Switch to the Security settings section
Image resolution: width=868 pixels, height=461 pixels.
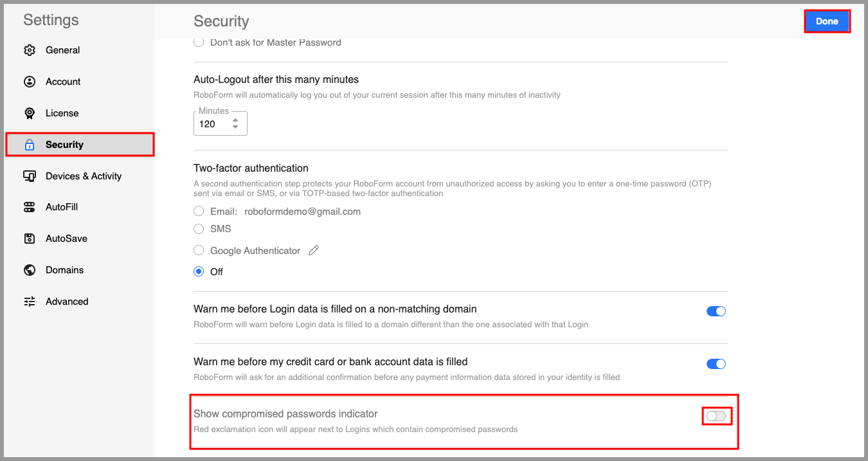click(x=64, y=144)
